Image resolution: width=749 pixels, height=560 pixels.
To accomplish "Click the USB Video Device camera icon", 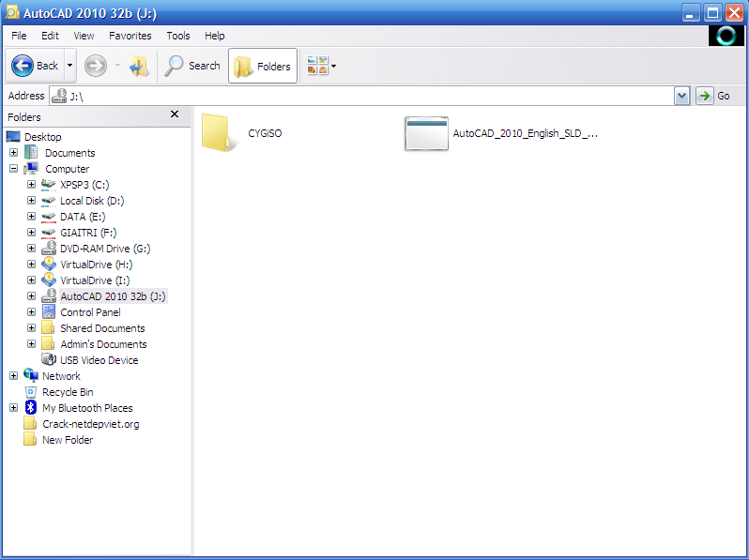I will click(48, 359).
